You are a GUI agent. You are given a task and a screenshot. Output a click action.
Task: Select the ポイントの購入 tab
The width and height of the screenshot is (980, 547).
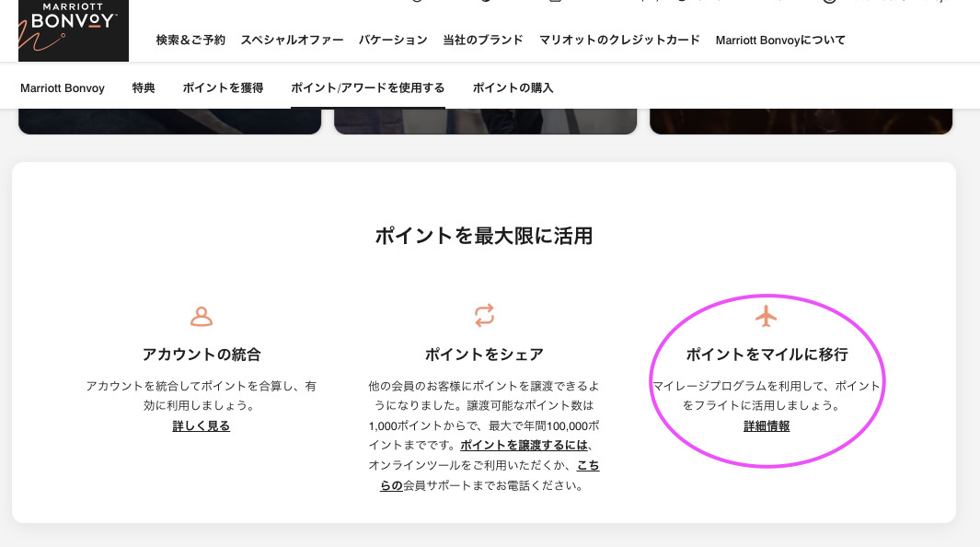pos(513,87)
